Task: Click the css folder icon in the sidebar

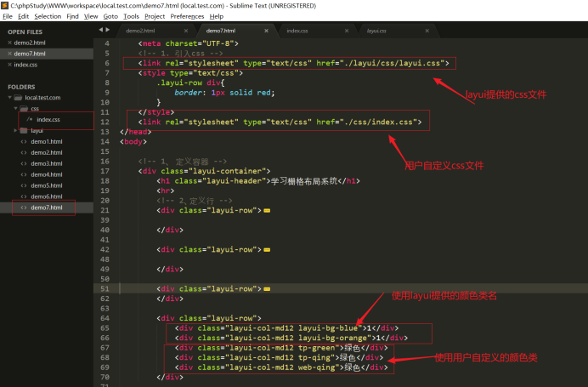Action: tap(25, 109)
